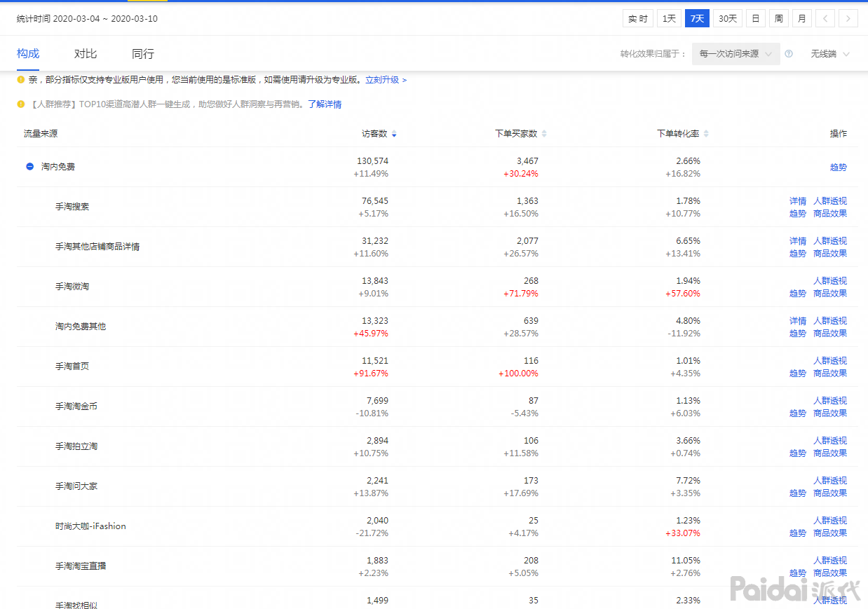Open 商品效果 for 时尚大咖-iFashion row
Viewport: 868px width, 609px height.
(830, 533)
